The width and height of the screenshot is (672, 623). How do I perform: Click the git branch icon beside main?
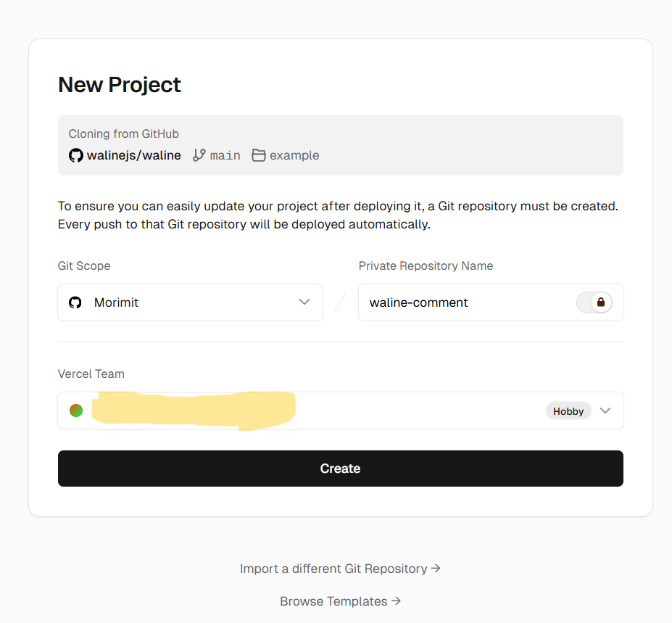pyautogui.click(x=199, y=155)
